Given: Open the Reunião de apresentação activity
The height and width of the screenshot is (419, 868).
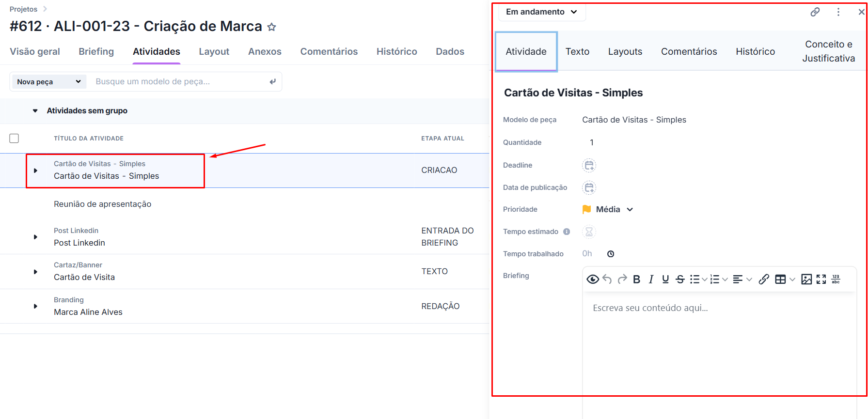Looking at the screenshot, I should tap(102, 204).
